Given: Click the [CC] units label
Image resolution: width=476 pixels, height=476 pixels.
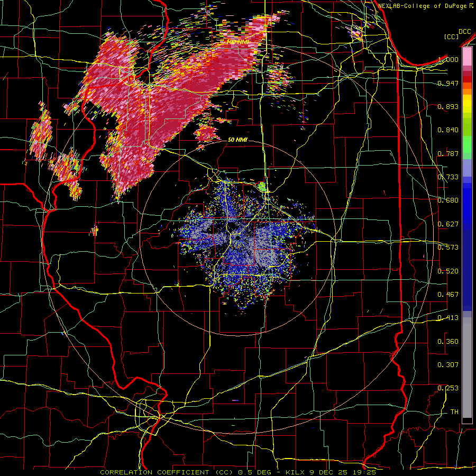Looking at the screenshot, I should pos(452,36).
